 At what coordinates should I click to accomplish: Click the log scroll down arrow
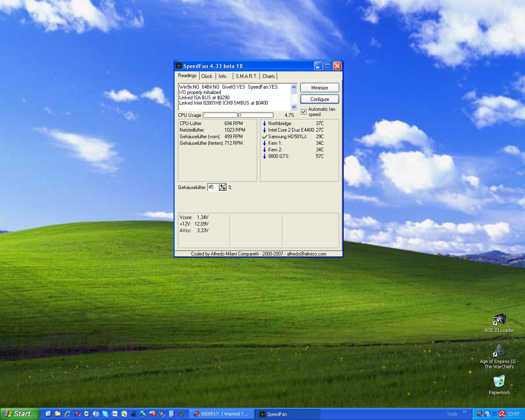pyautogui.click(x=294, y=107)
